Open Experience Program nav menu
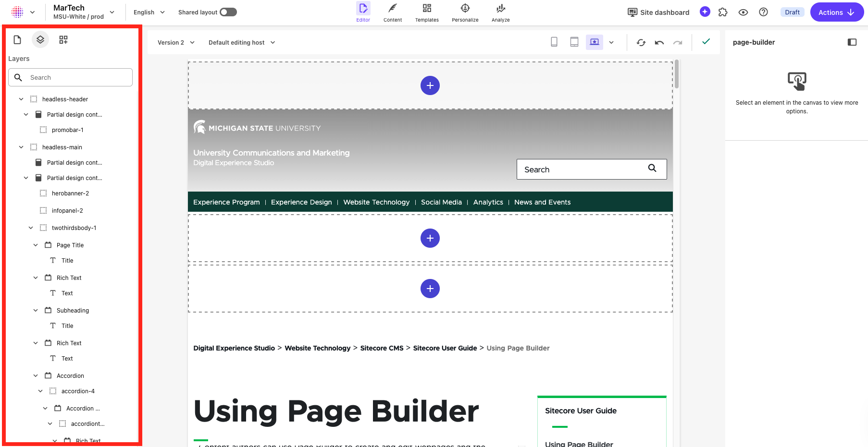The width and height of the screenshot is (868, 447). [226, 202]
